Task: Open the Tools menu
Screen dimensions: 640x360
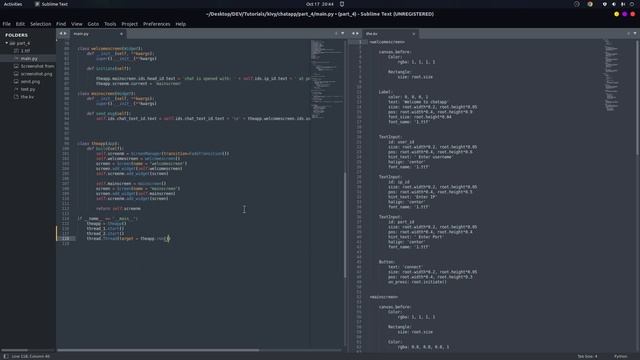Action: click(x=110, y=24)
